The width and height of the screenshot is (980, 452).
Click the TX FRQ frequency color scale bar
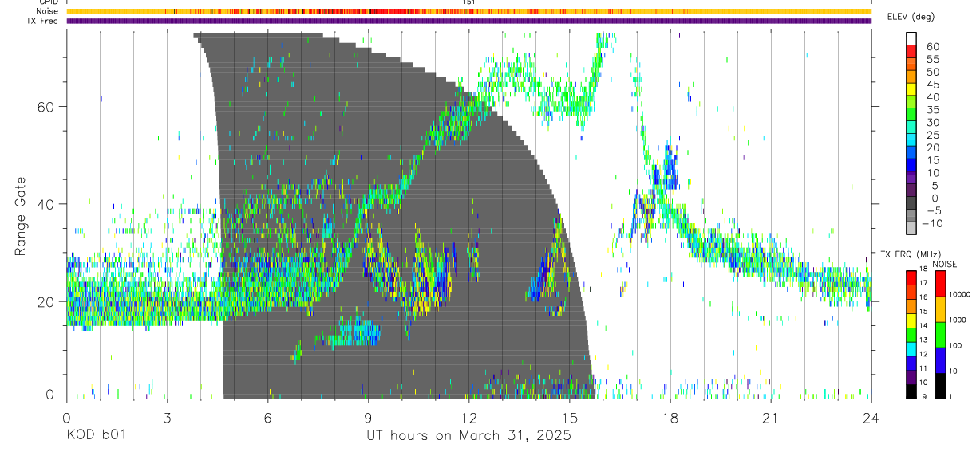click(x=911, y=334)
